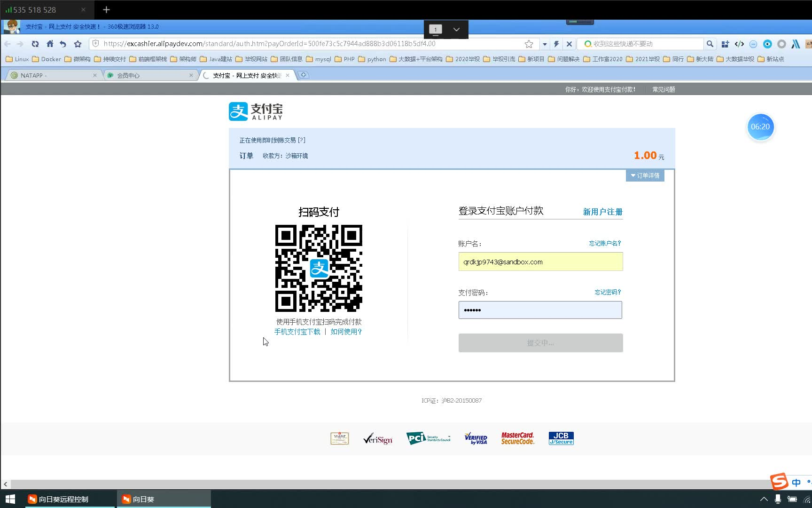Reload the page with the refresh icon
812x508 pixels.
tap(35, 44)
